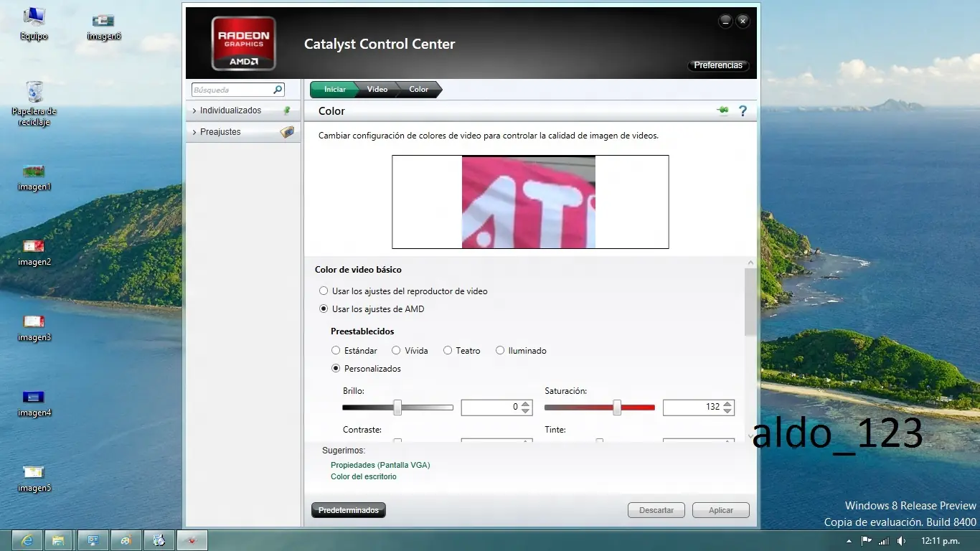Click the volume speaker icon in system tray

tap(902, 540)
